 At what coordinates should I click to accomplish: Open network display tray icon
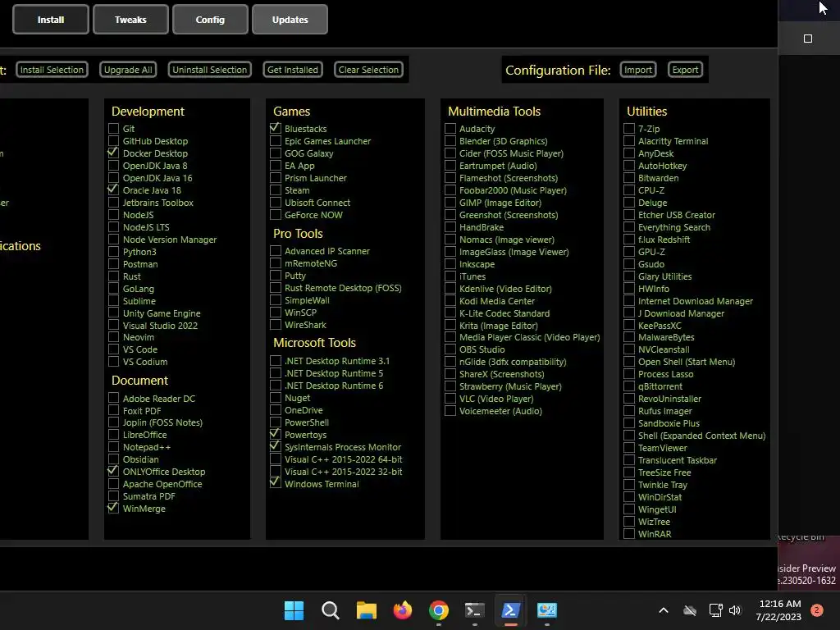(715, 610)
